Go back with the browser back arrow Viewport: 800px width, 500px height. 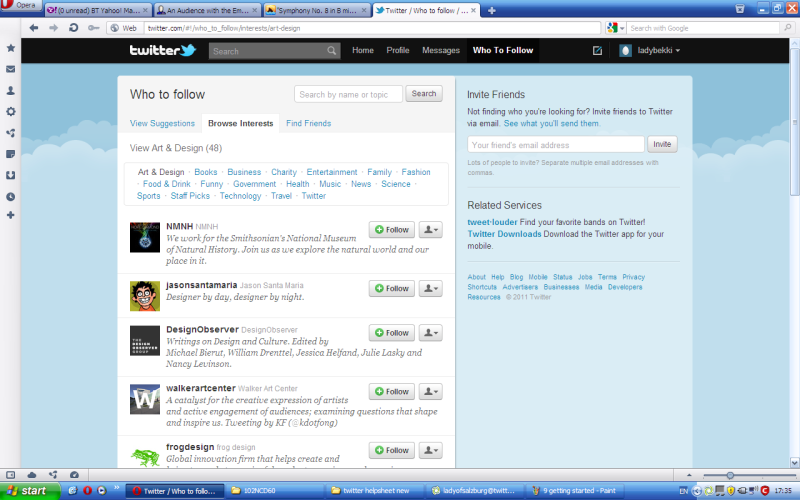[x=34, y=28]
